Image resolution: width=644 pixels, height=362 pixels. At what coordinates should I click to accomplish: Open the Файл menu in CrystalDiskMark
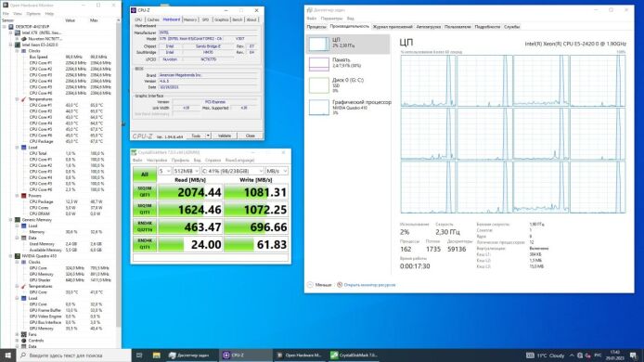point(137,161)
